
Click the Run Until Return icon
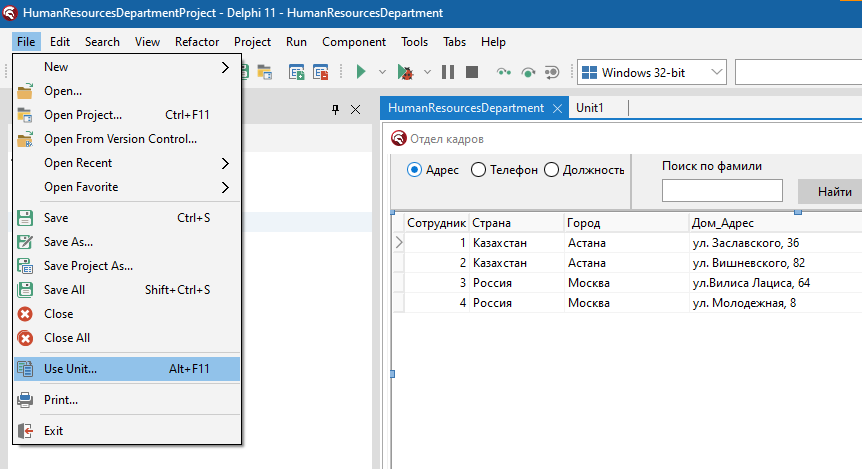[551, 72]
